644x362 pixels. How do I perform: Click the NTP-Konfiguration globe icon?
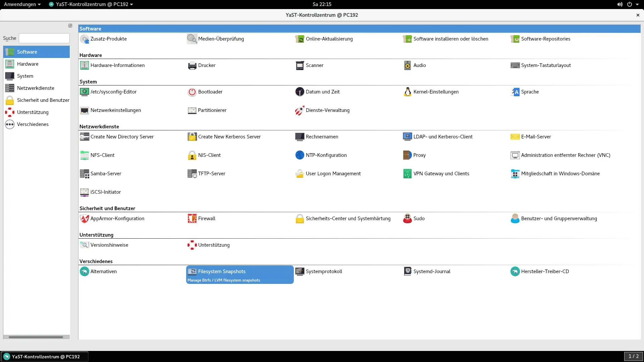click(300, 155)
